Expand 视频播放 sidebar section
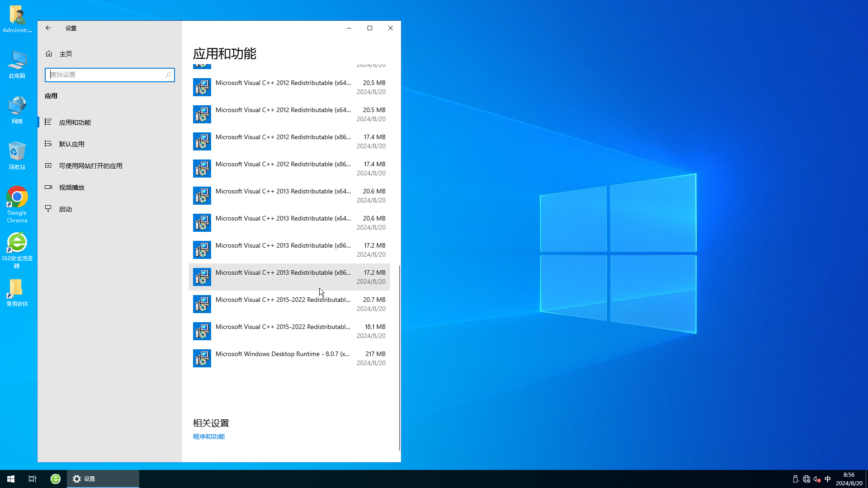The height and width of the screenshot is (488, 868). (x=71, y=187)
